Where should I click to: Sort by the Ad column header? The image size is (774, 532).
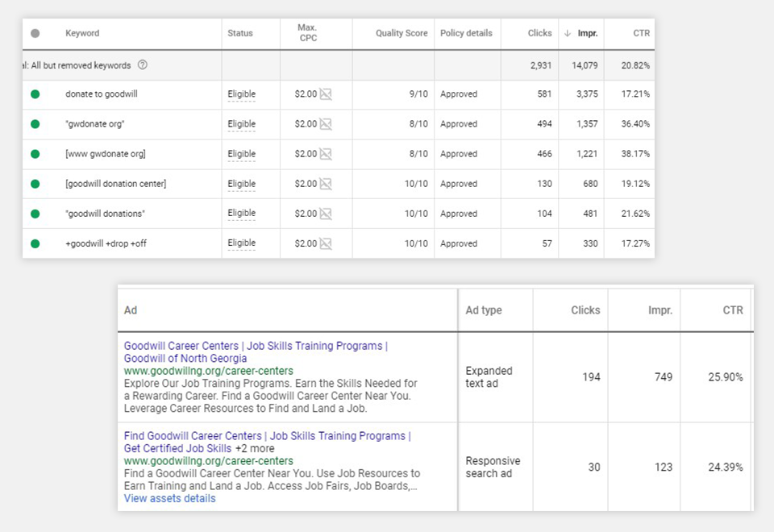point(131,310)
